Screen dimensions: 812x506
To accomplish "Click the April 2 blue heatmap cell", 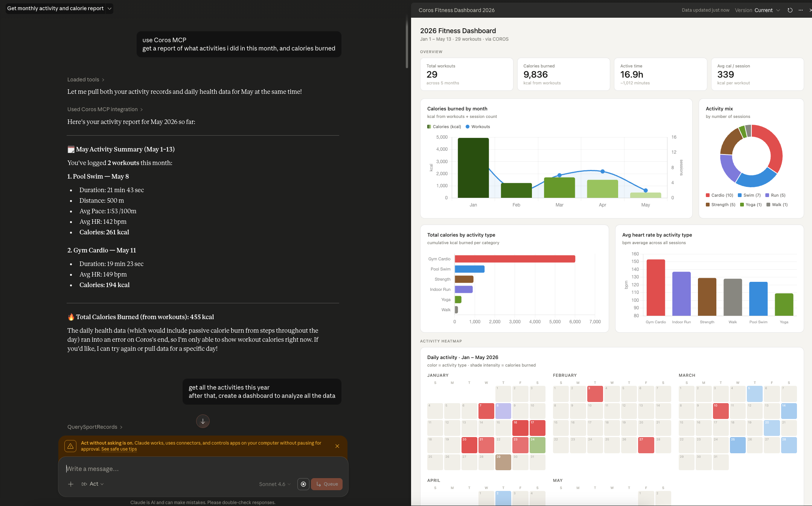I will click(x=503, y=498).
